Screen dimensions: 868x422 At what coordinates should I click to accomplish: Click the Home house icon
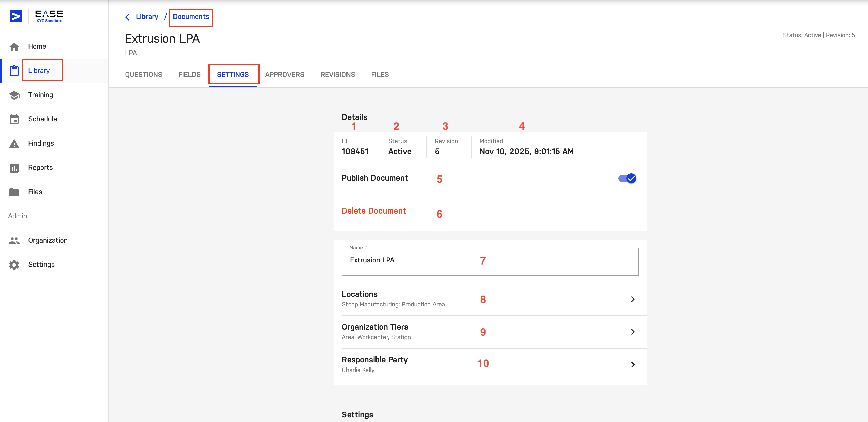click(14, 46)
